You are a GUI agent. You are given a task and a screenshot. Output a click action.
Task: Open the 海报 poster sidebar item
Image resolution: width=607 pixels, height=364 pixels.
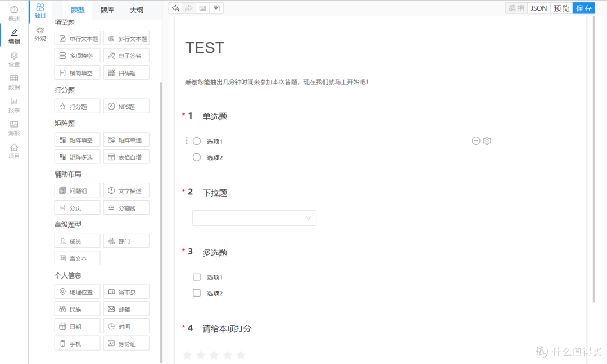14,128
